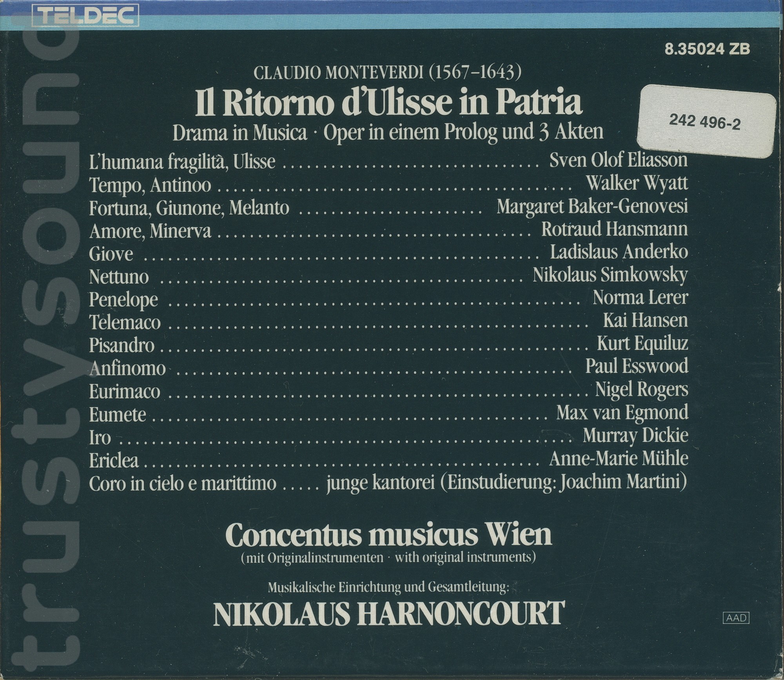The height and width of the screenshot is (680, 784).
Task: Click the role Telemaco
Action: click(125, 323)
